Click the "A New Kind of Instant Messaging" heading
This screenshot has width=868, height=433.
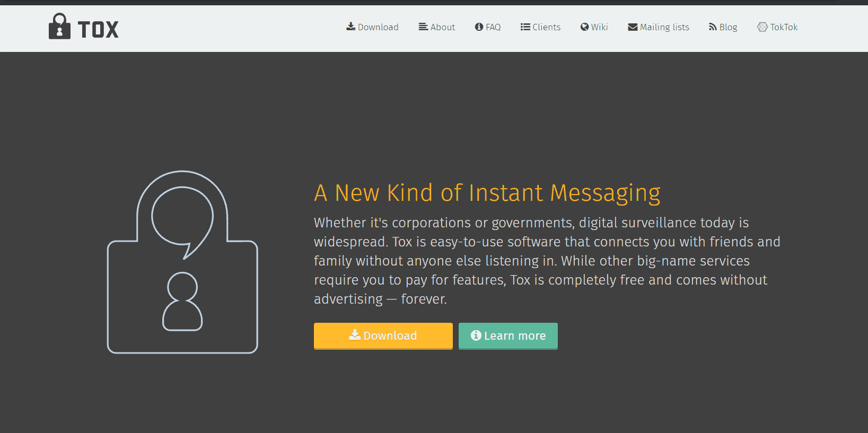487,193
